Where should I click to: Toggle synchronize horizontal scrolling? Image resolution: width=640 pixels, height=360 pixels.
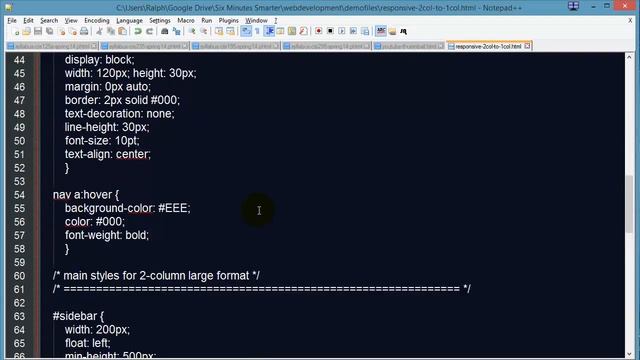click(231, 31)
